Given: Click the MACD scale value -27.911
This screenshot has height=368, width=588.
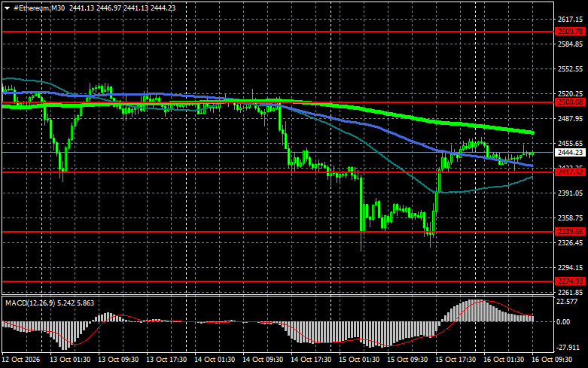Looking at the screenshot, I should coord(567,348).
